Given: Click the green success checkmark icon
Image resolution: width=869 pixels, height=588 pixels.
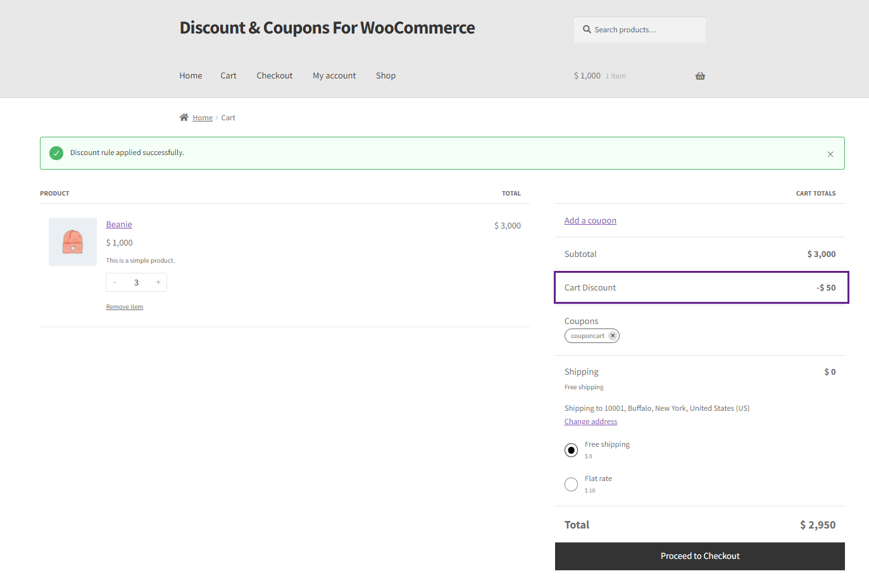Looking at the screenshot, I should click(56, 153).
